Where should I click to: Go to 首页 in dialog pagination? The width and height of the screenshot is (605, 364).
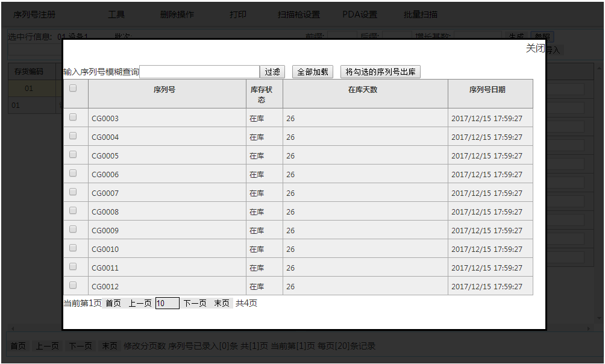(113, 303)
